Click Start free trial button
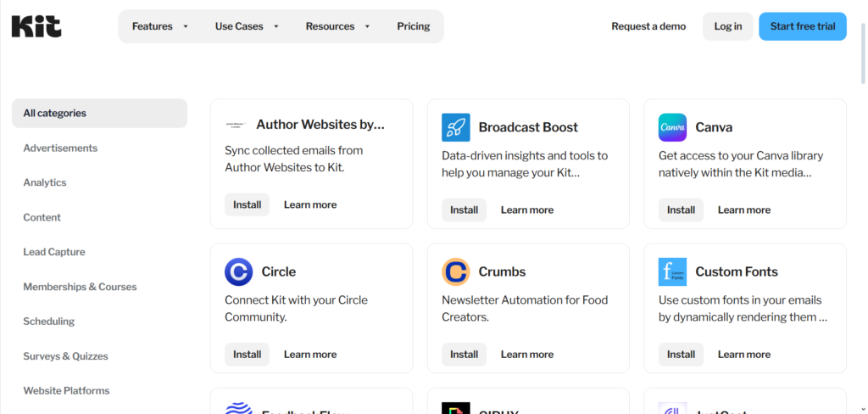Viewport: 868px width, 414px height. (803, 26)
